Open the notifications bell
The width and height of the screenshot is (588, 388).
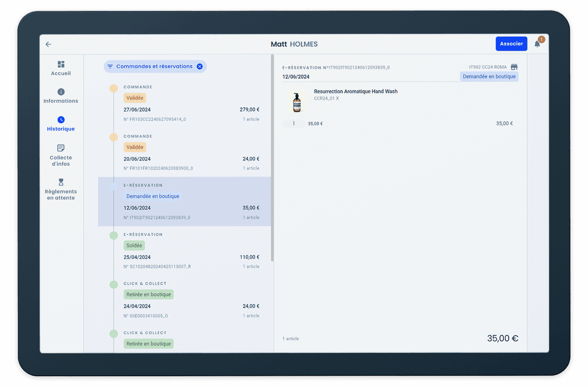[537, 44]
